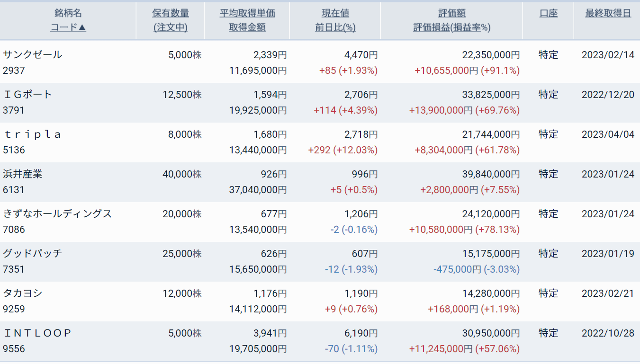Click acquisition amount 15,650,000円
Screen dimensions: 640x364
click(258, 269)
